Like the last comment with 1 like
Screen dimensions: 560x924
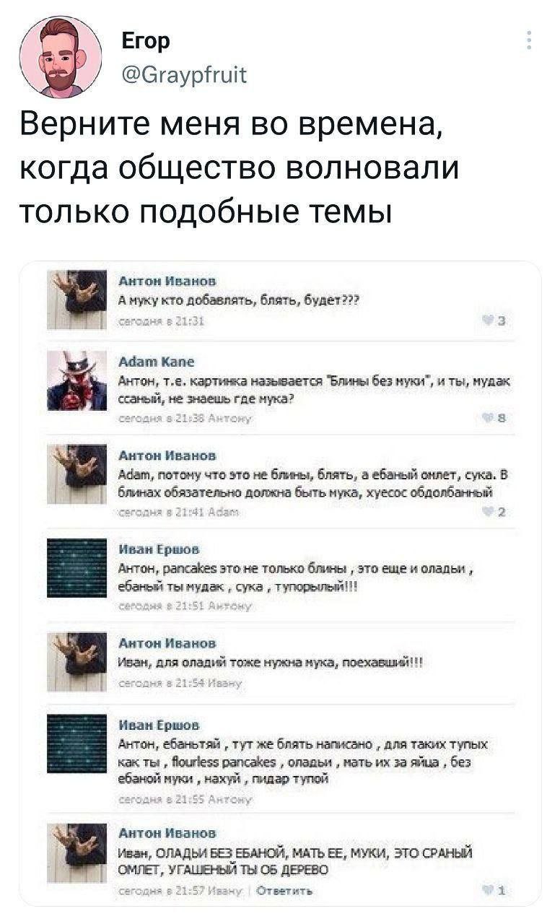click(496, 889)
